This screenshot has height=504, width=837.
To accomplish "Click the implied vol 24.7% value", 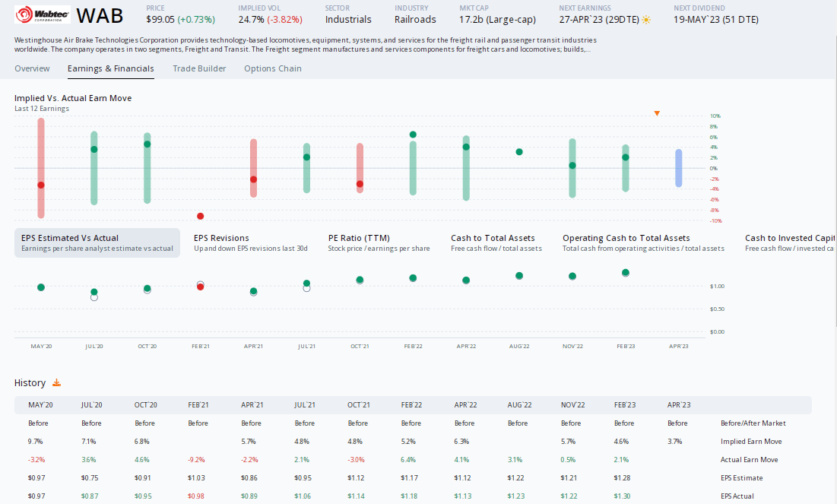I will tap(251, 20).
